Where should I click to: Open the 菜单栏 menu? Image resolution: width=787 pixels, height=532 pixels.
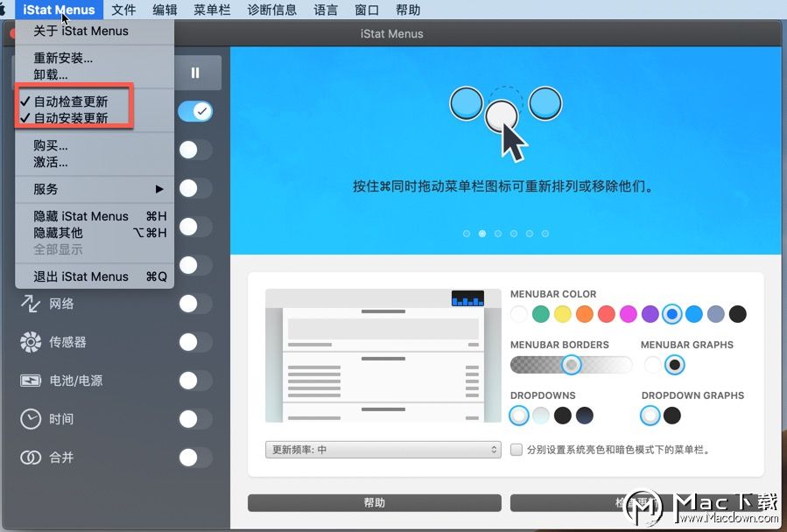pyautogui.click(x=212, y=10)
